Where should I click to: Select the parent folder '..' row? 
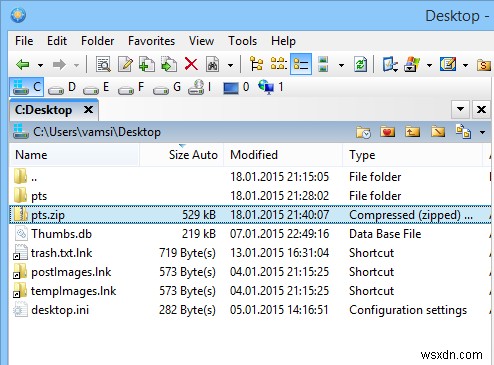point(250,177)
